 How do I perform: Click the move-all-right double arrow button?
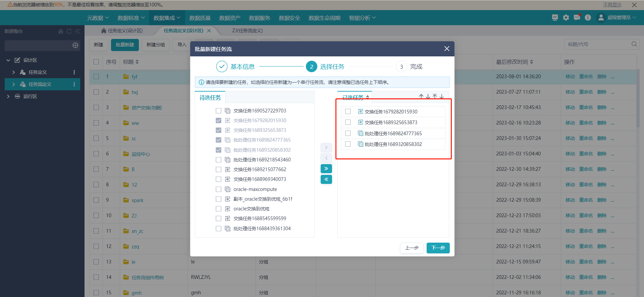point(326,168)
